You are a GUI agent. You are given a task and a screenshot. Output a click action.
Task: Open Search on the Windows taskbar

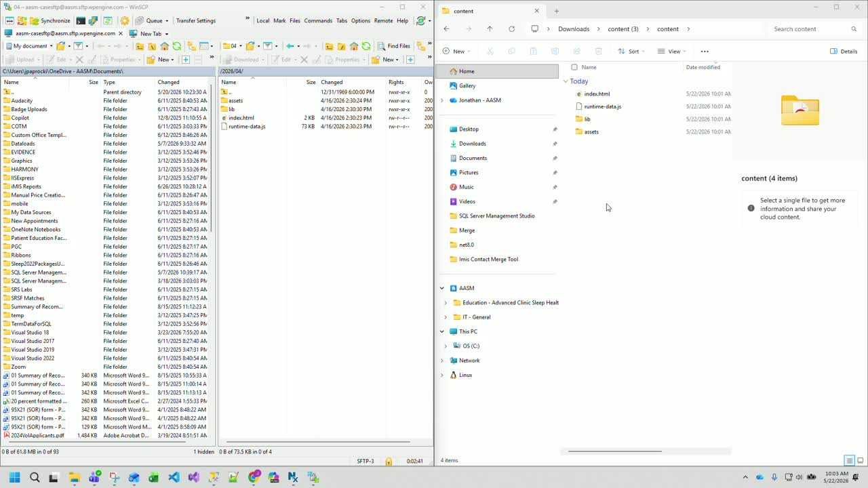click(35, 477)
